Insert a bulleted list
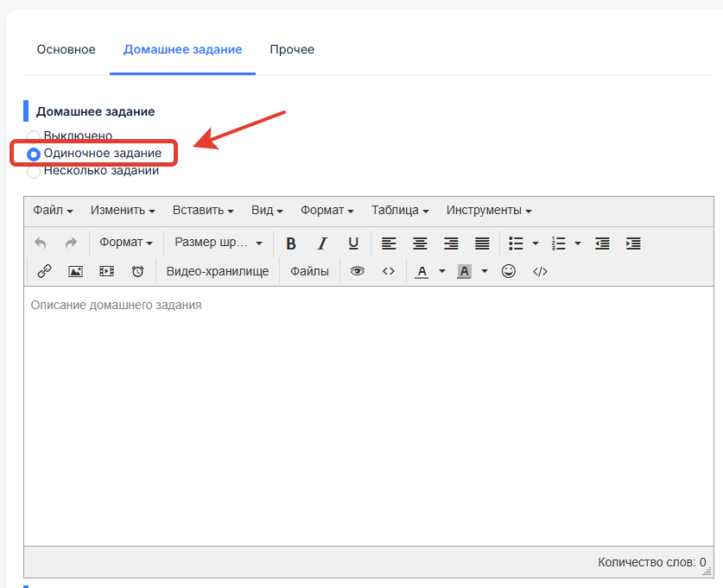723x588 pixels. tap(516, 243)
